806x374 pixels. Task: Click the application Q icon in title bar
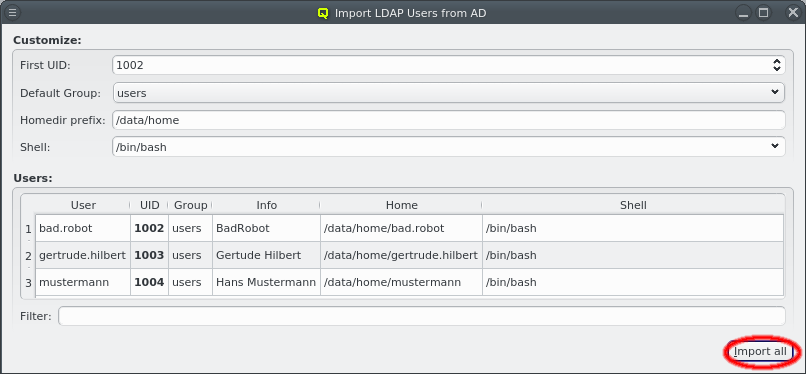click(x=323, y=13)
